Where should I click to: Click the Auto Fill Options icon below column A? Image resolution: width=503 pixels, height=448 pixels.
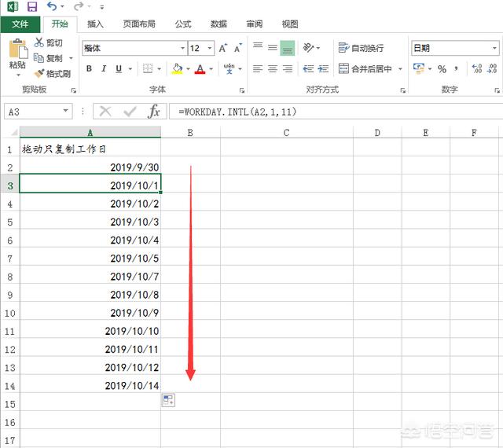pos(168,400)
